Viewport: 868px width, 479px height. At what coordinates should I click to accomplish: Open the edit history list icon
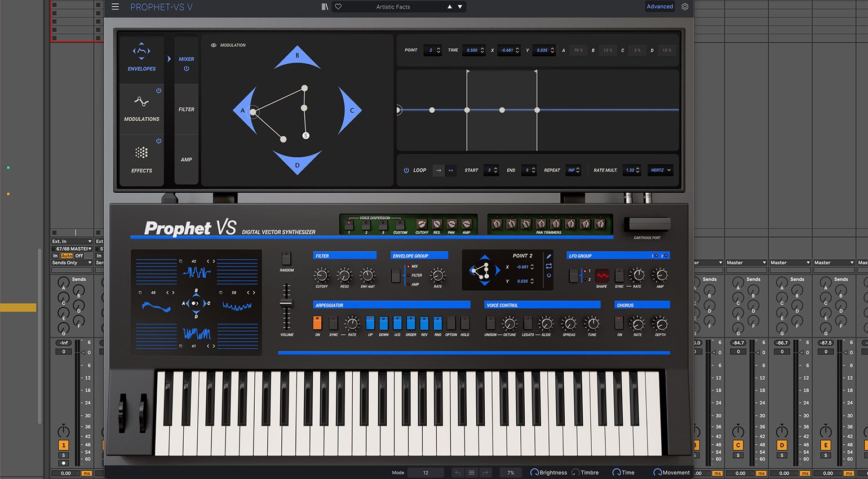(472, 473)
